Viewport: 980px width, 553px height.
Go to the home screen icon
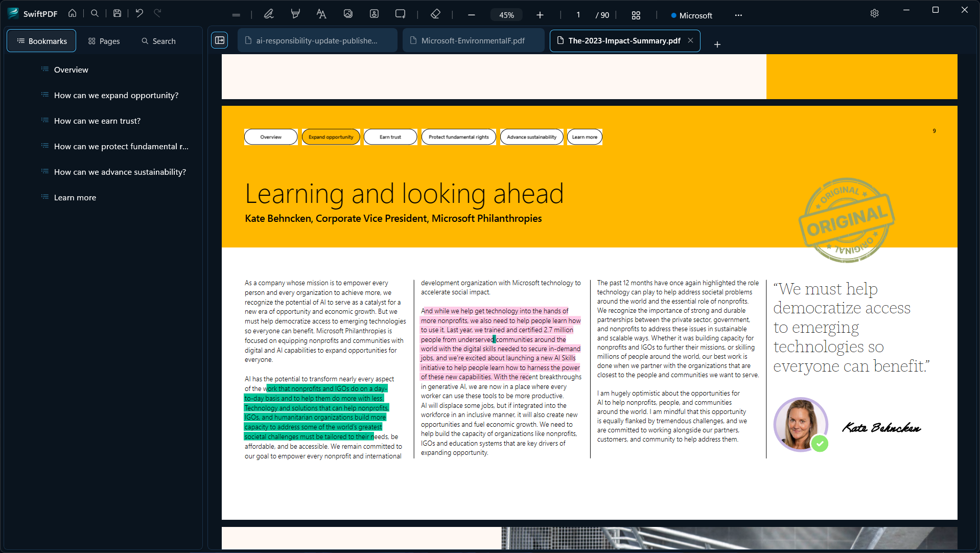[x=73, y=13]
